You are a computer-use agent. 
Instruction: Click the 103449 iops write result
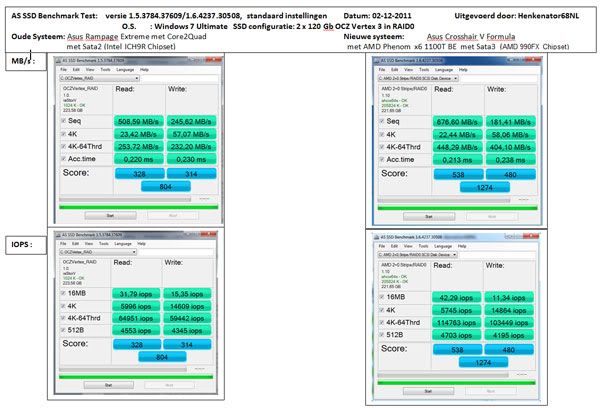[509, 323]
